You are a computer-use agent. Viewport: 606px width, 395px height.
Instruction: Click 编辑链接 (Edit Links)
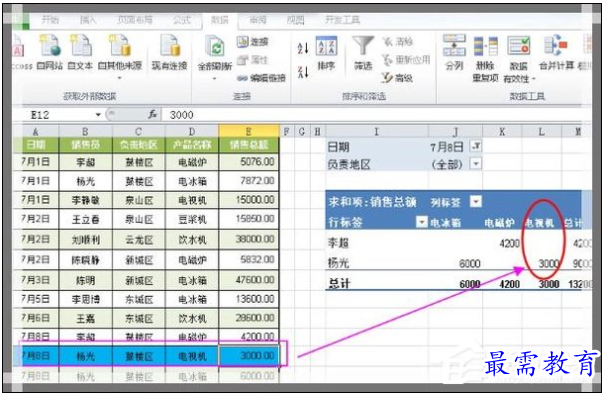coord(261,78)
